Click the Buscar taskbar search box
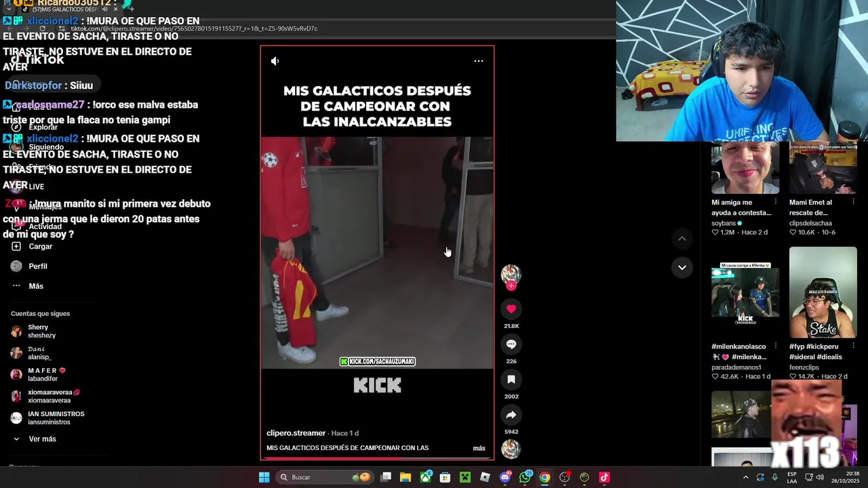 point(324,477)
